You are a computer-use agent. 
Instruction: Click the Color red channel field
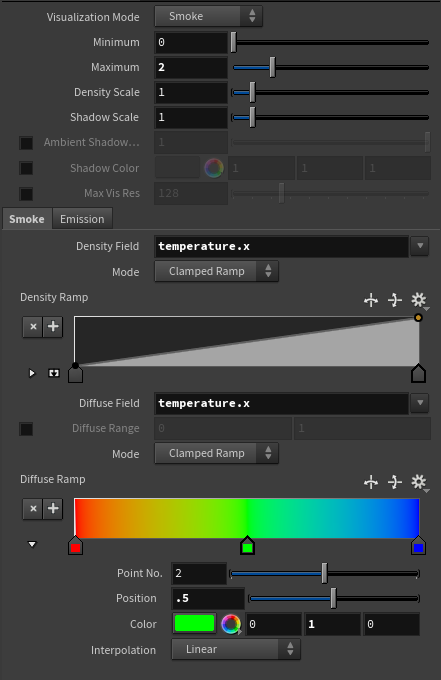click(x=274, y=624)
